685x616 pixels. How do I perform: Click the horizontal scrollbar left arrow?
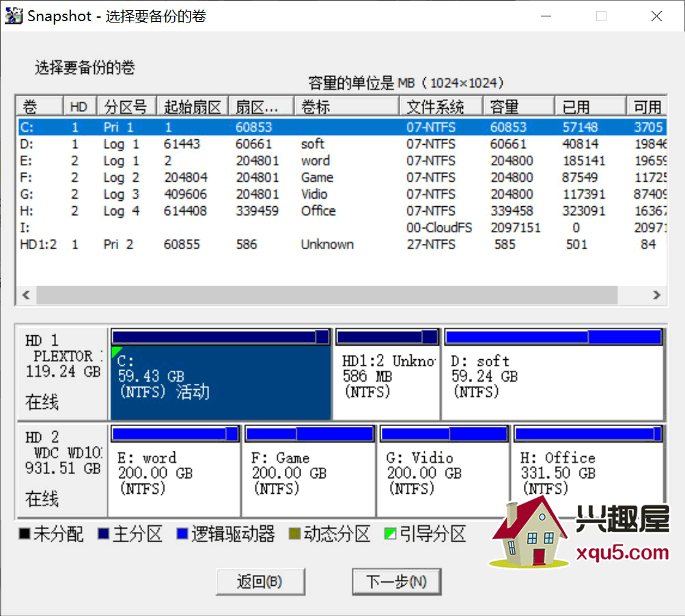point(27,295)
